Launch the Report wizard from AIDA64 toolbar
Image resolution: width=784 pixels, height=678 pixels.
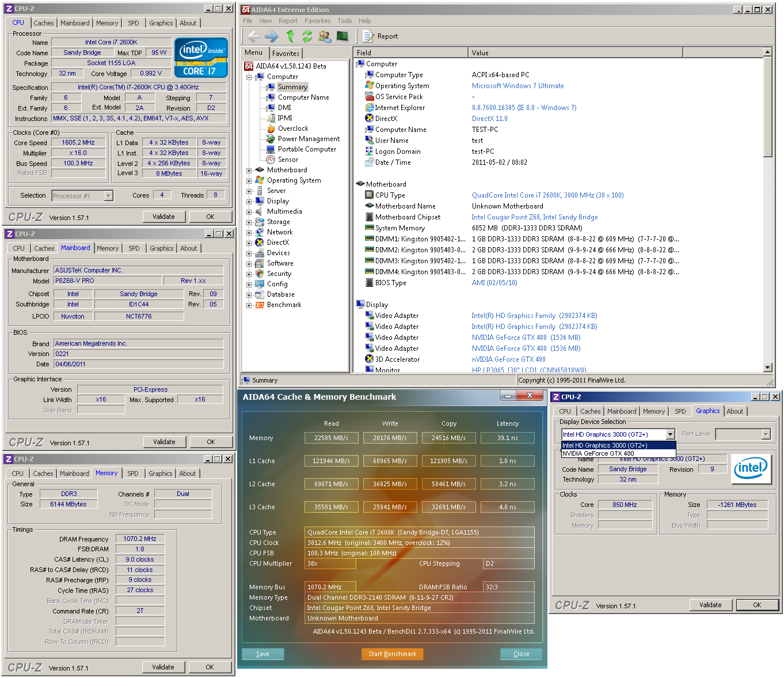point(380,36)
